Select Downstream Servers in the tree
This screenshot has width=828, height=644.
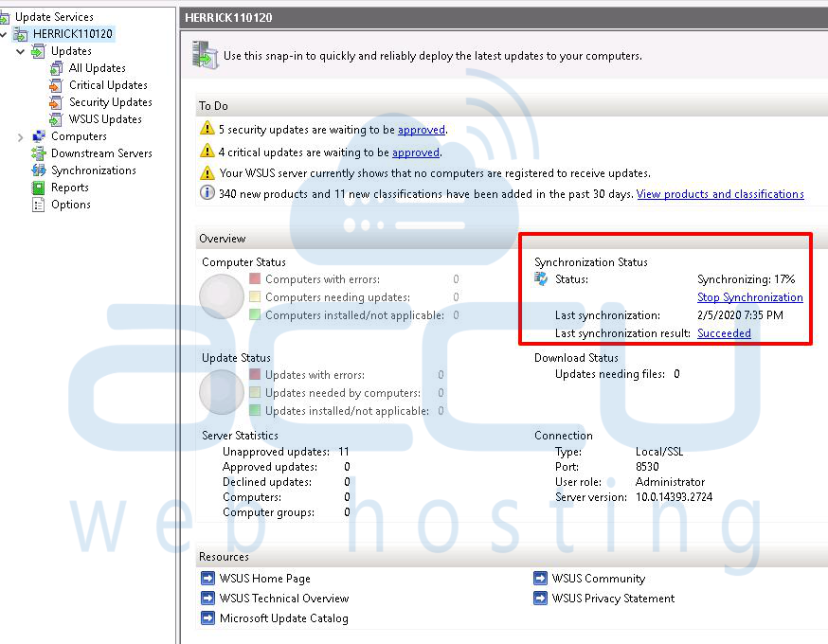tap(101, 153)
